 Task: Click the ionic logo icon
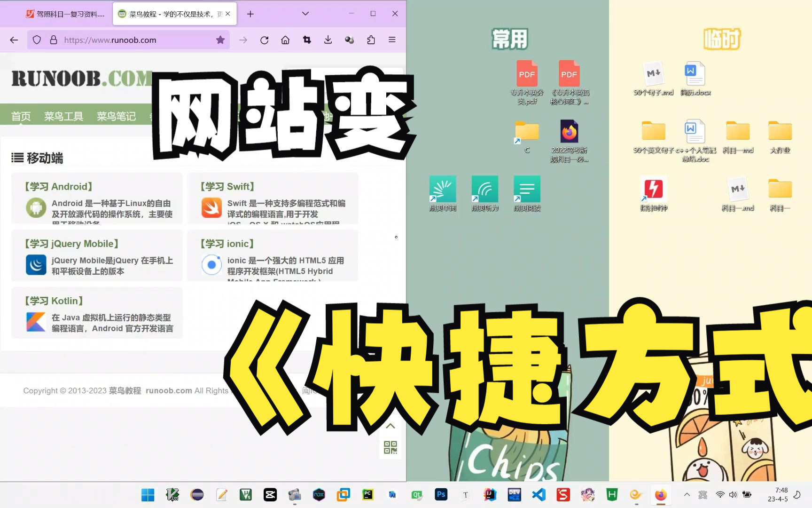pyautogui.click(x=211, y=265)
